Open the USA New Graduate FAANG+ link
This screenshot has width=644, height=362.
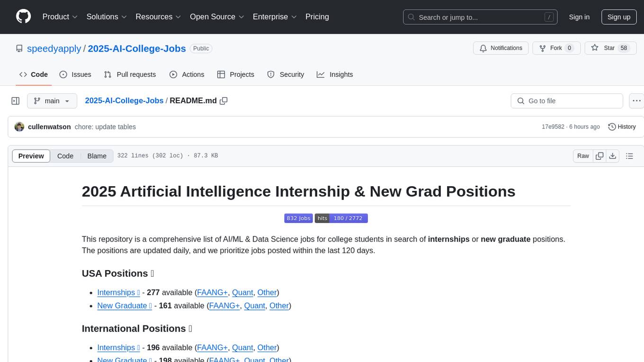click(224, 306)
